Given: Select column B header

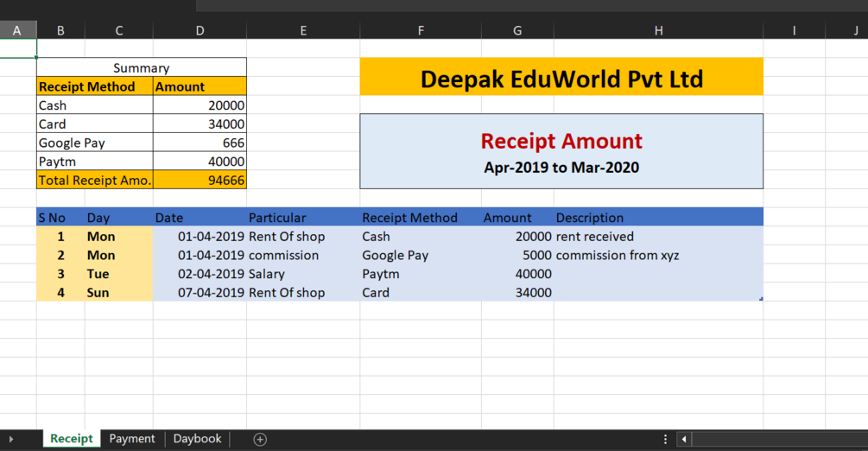Looking at the screenshot, I should 61,30.
